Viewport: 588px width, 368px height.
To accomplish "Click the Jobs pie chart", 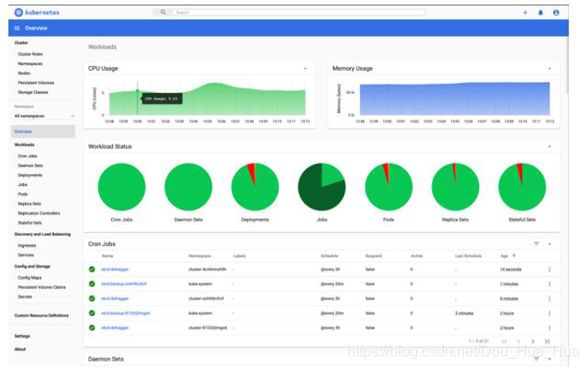I will (x=322, y=187).
